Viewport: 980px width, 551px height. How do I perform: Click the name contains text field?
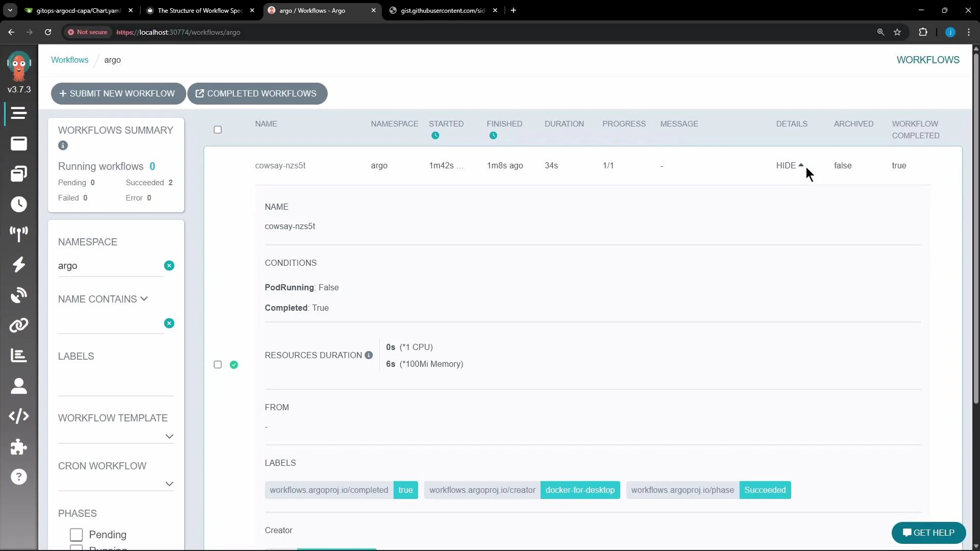(x=110, y=323)
